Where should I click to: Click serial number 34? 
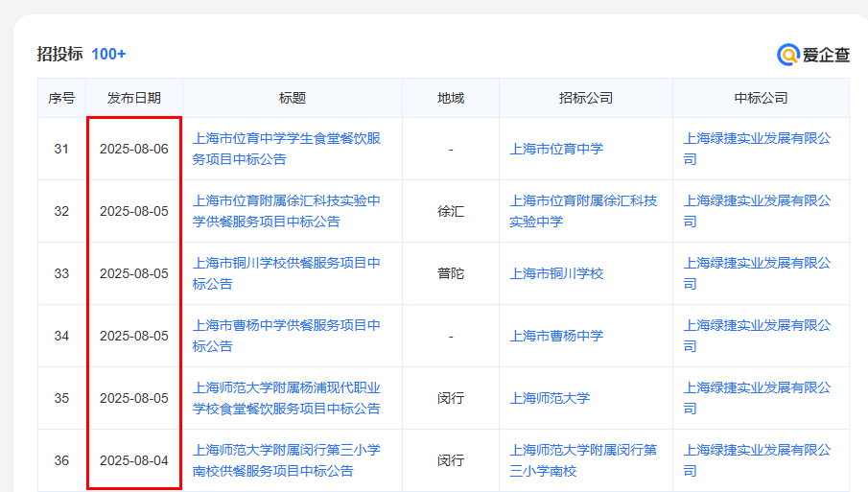[x=61, y=336]
